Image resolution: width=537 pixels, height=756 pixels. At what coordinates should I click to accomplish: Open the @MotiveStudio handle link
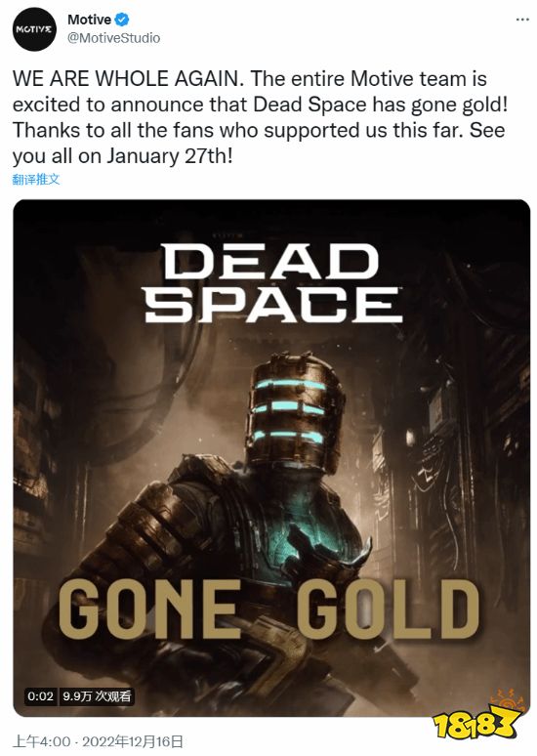point(114,38)
